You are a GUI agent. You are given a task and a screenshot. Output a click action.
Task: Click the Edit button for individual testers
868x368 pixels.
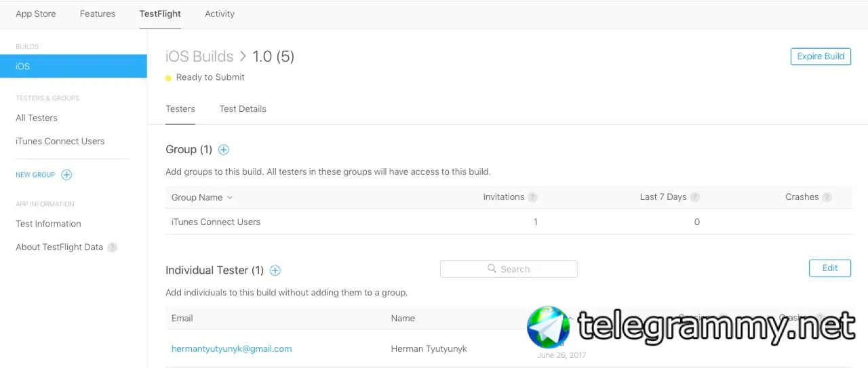[830, 268]
